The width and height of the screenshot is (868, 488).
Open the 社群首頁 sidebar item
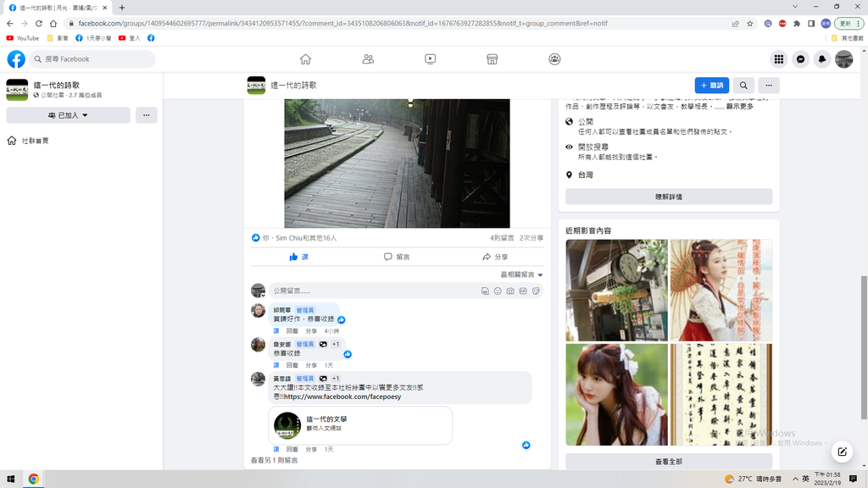[34, 141]
